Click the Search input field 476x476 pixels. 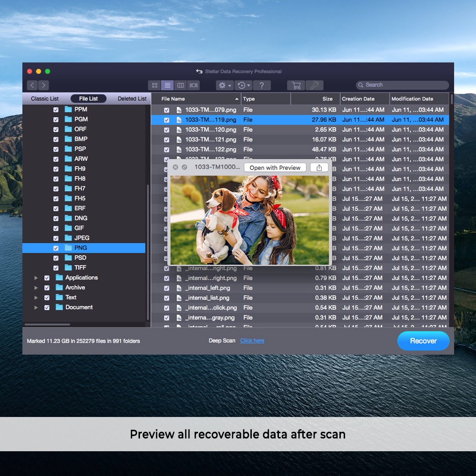click(405, 85)
